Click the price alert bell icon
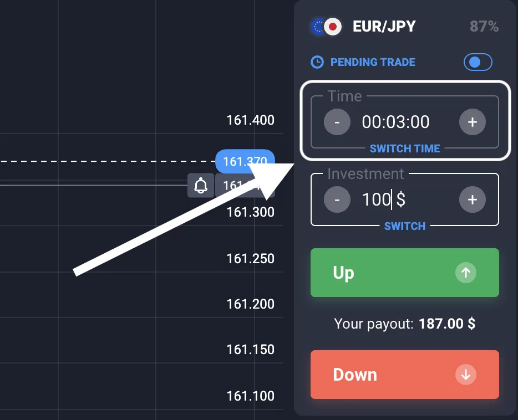 click(x=201, y=185)
